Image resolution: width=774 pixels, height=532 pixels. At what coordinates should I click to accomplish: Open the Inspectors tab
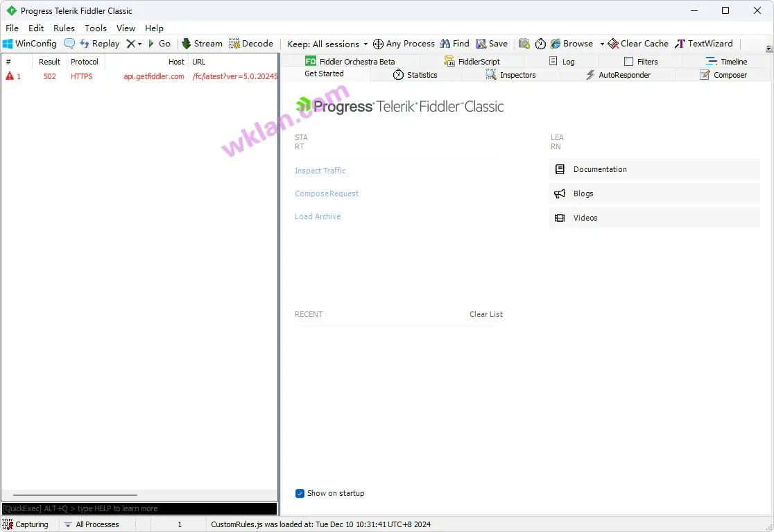tap(510, 75)
